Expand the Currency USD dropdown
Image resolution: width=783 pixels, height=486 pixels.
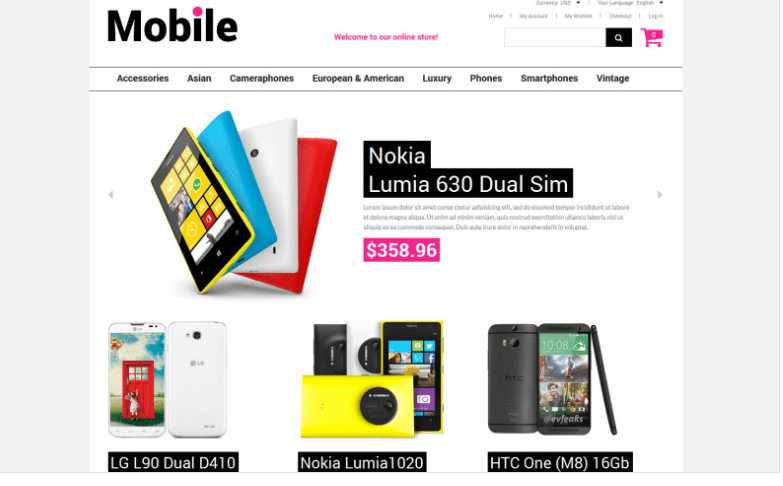[x=558, y=3]
